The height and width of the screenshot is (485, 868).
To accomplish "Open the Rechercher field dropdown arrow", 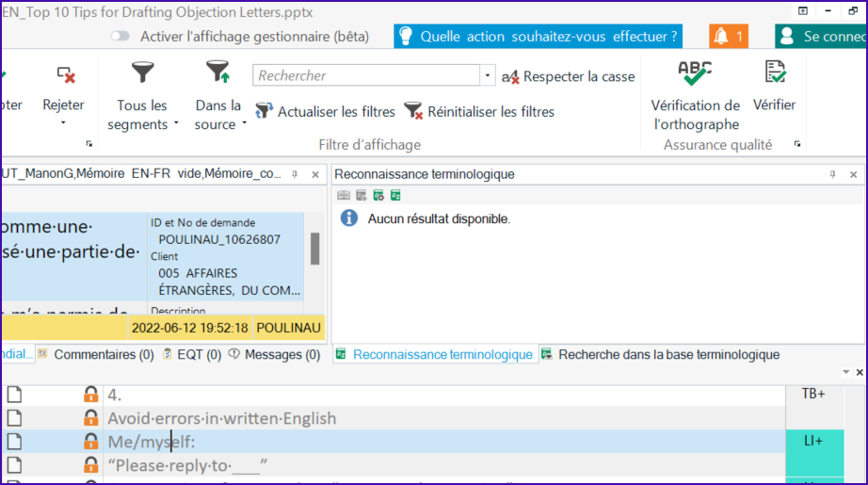I will pos(487,75).
